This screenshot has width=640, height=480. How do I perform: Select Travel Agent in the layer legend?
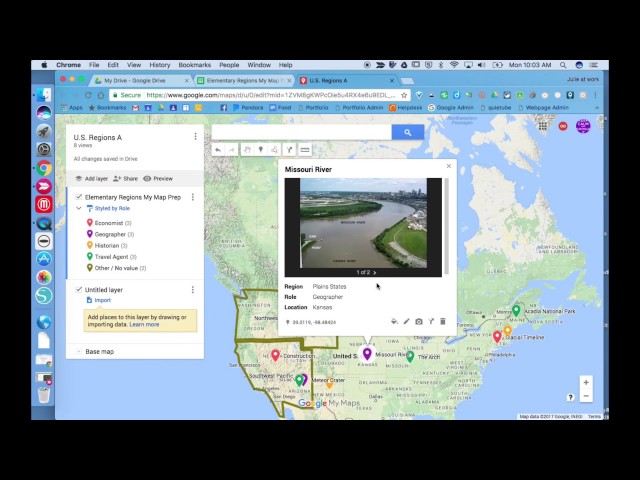(112, 257)
